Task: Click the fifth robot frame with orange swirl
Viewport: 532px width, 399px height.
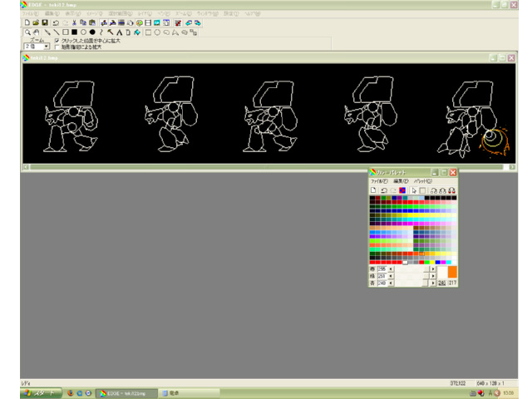Action: [x=473, y=119]
